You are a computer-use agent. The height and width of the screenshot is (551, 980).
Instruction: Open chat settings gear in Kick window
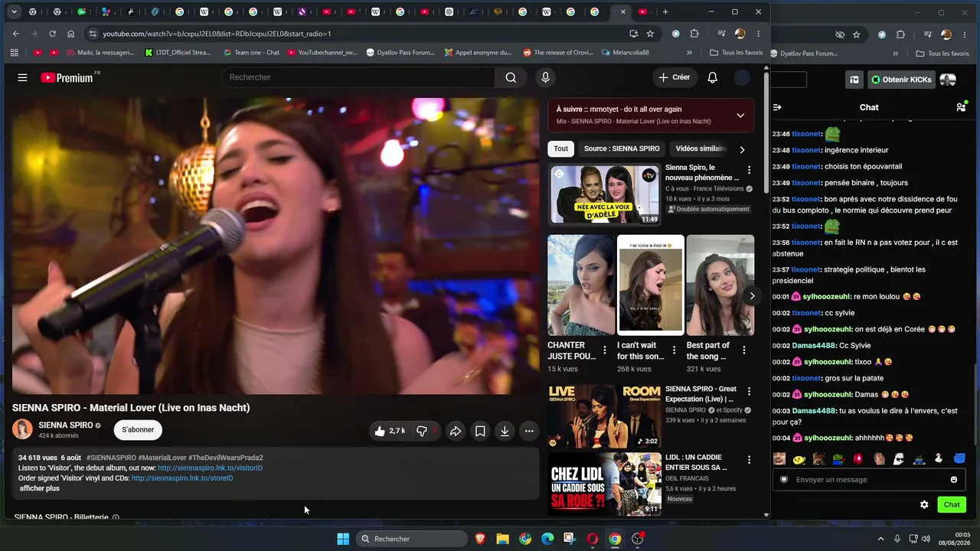click(x=924, y=504)
